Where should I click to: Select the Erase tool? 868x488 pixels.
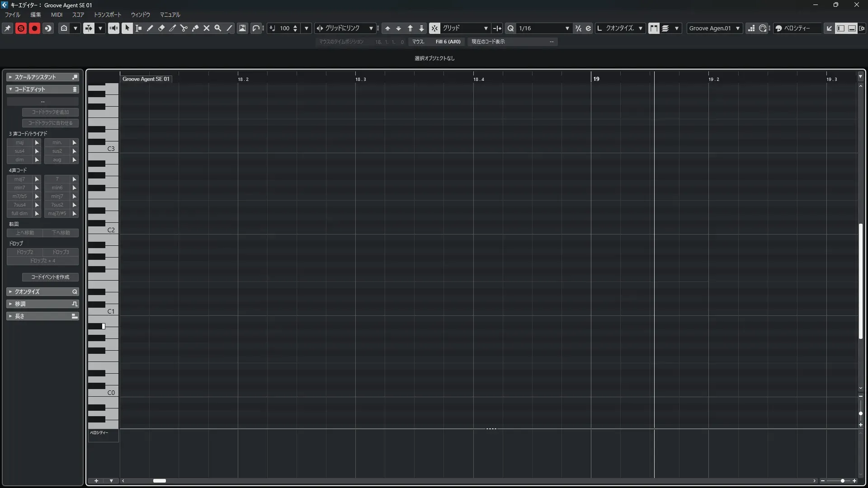click(x=161, y=28)
